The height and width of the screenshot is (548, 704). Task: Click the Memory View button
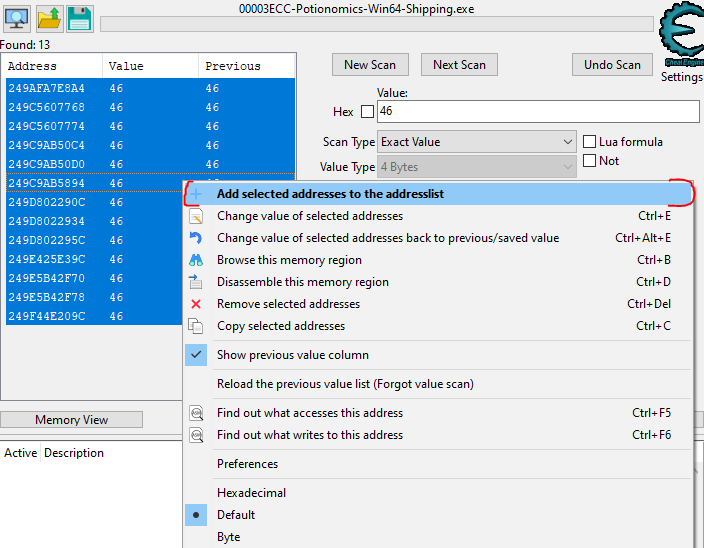coord(72,420)
